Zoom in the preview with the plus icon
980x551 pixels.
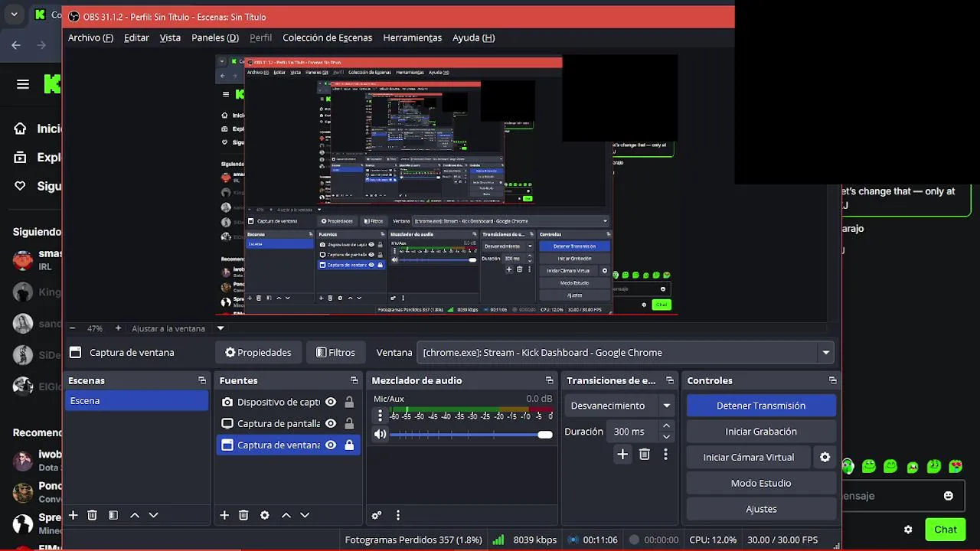point(118,328)
